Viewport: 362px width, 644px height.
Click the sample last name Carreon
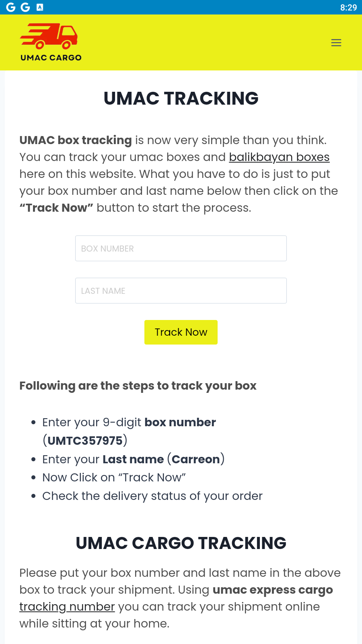tap(196, 459)
